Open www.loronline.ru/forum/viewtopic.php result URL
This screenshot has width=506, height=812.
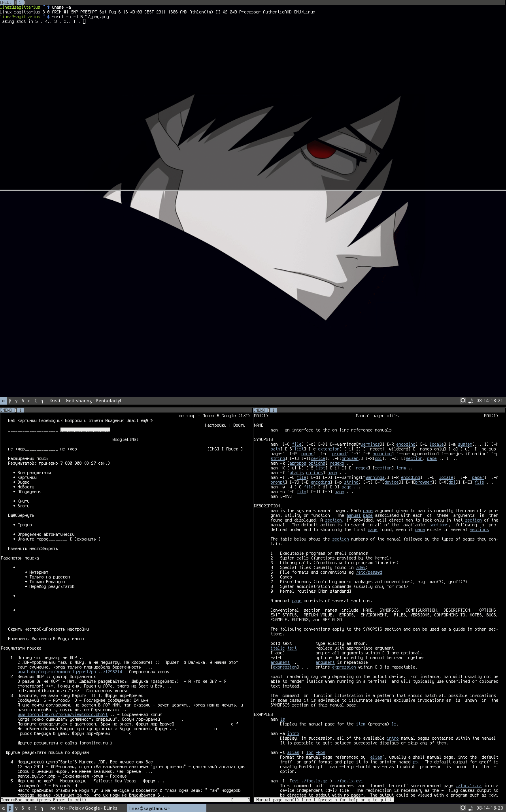pyautogui.click(x=63, y=714)
